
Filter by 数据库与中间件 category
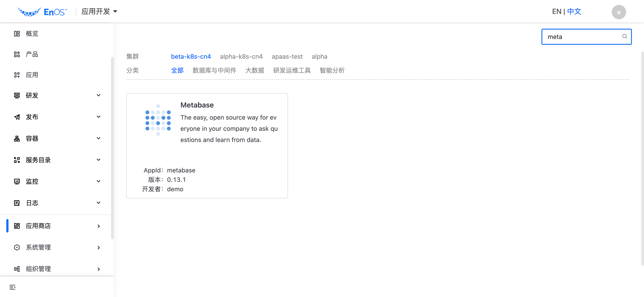(214, 71)
